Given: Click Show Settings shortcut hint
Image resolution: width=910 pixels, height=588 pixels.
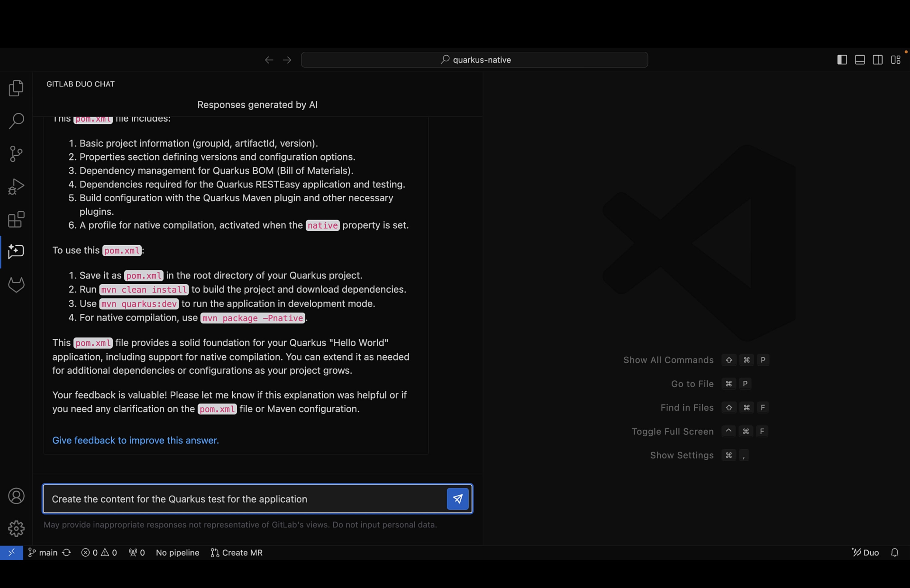Looking at the screenshot, I should 700,455.
